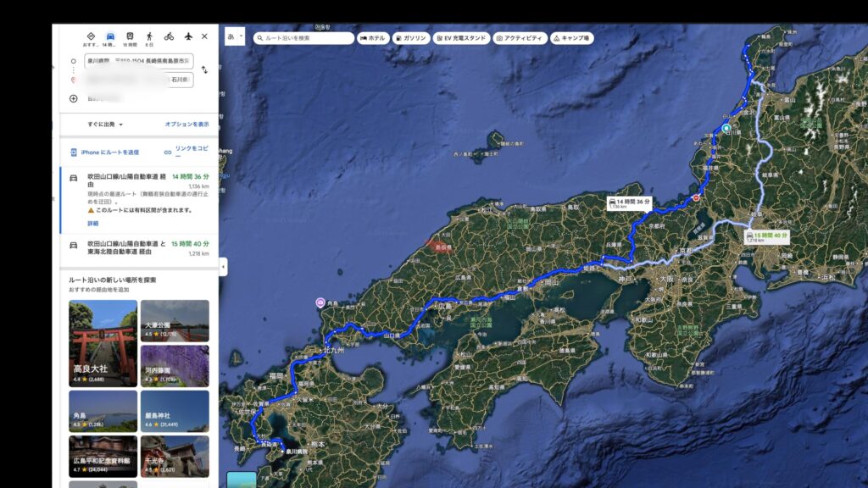
Task: Edit the destination field ending in 石川県
Action: point(139,80)
